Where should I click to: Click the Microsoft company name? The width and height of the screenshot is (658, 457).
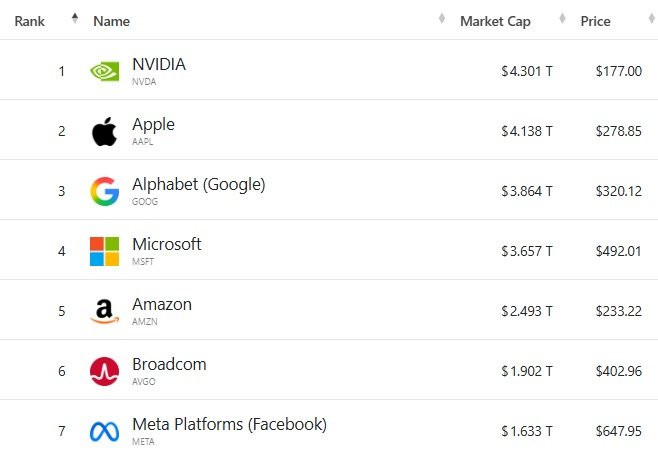166,245
